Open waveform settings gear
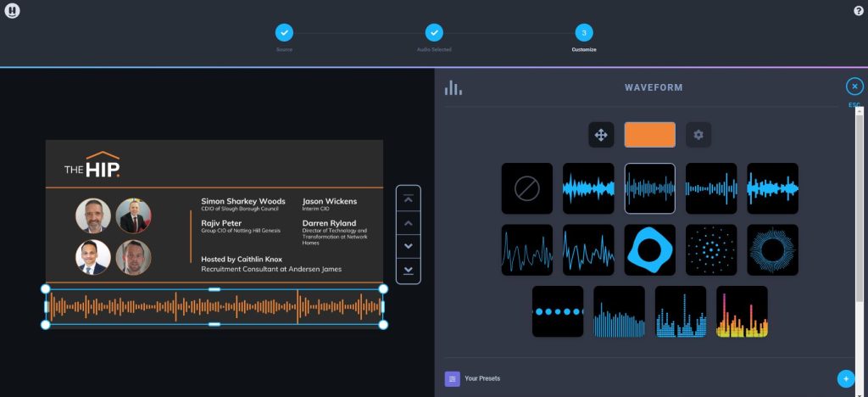Image resolution: width=868 pixels, height=397 pixels. click(698, 135)
